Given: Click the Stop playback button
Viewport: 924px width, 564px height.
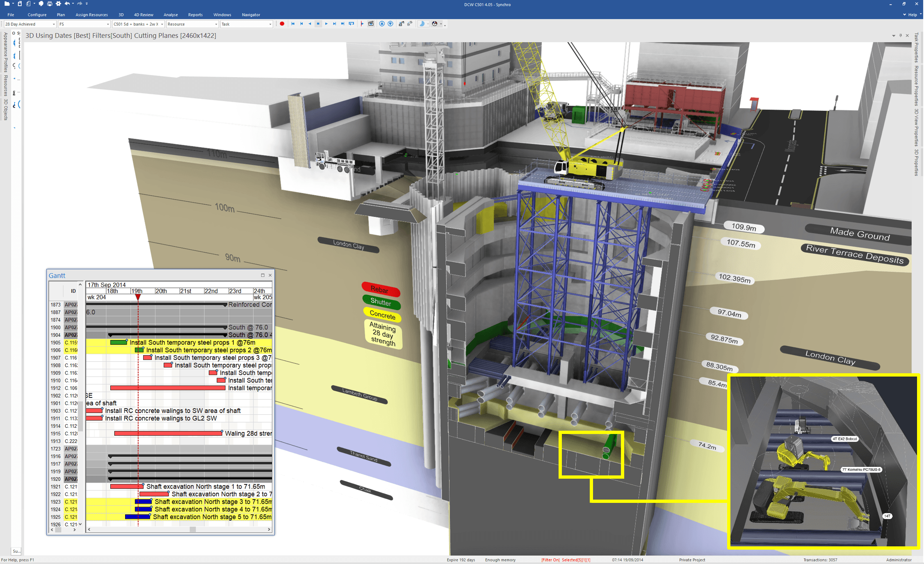Looking at the screenshot, I should click(318, 24).
